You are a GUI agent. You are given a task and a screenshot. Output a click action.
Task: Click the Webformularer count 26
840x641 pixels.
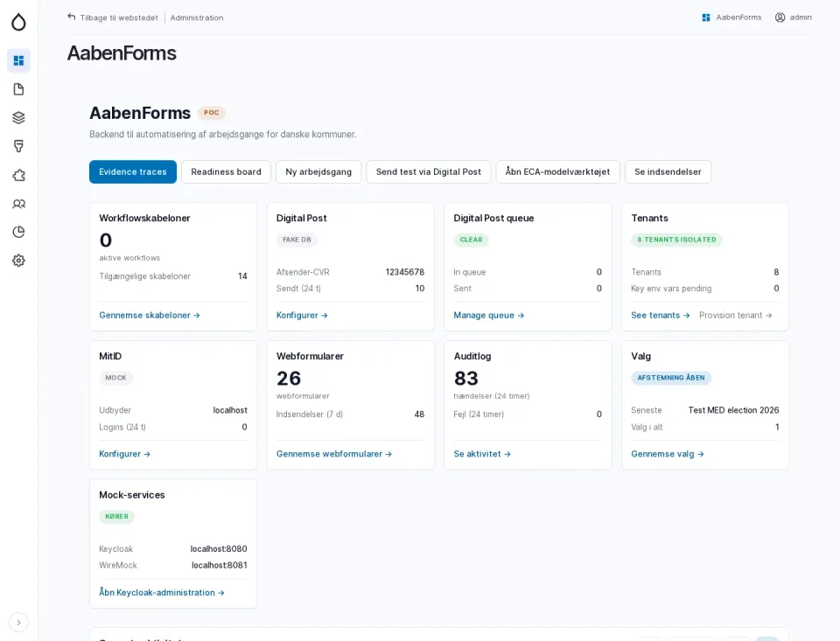pyautogui.click(x=289, y=379)
